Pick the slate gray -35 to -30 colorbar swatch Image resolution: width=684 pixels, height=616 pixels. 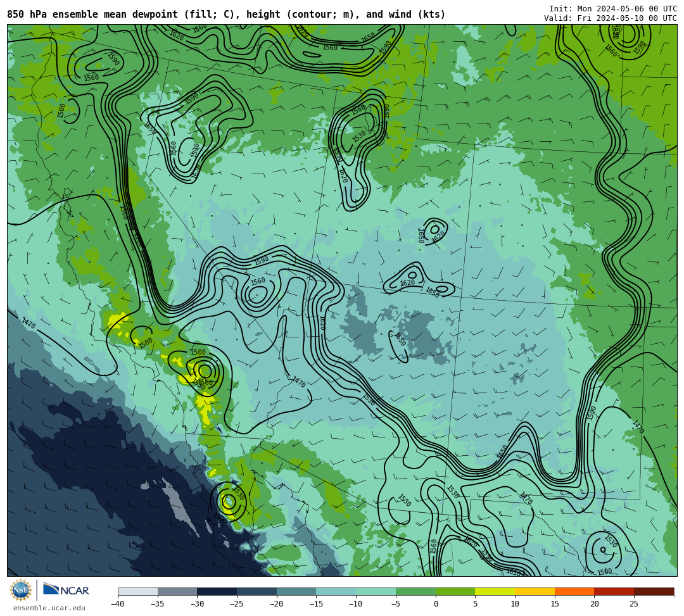tap(177, 591)
